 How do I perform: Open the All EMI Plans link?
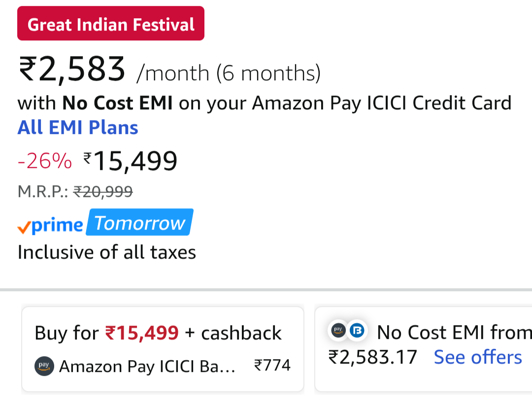click(78, 128)
